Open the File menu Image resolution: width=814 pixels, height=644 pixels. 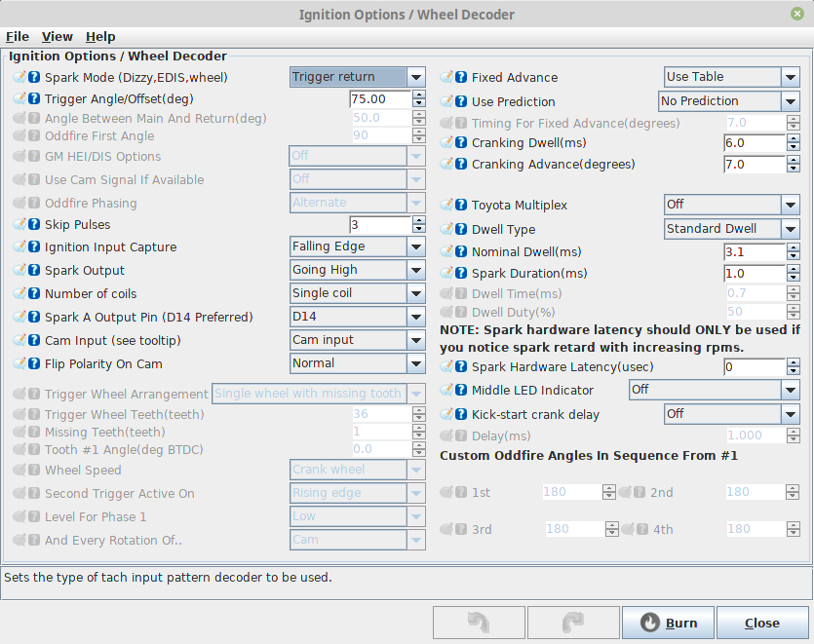(18, 37)
